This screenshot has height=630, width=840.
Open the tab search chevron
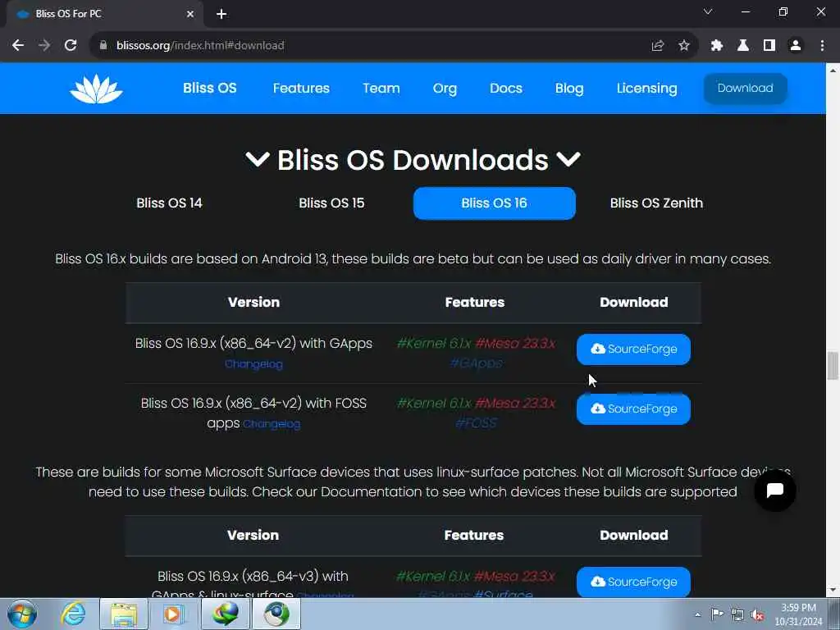click(x=708, y=11)
